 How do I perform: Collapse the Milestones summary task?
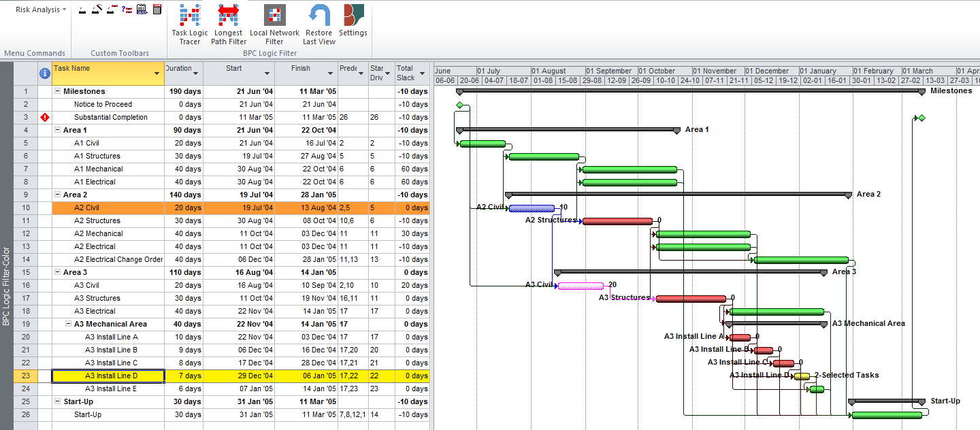[x=58, y=91]
